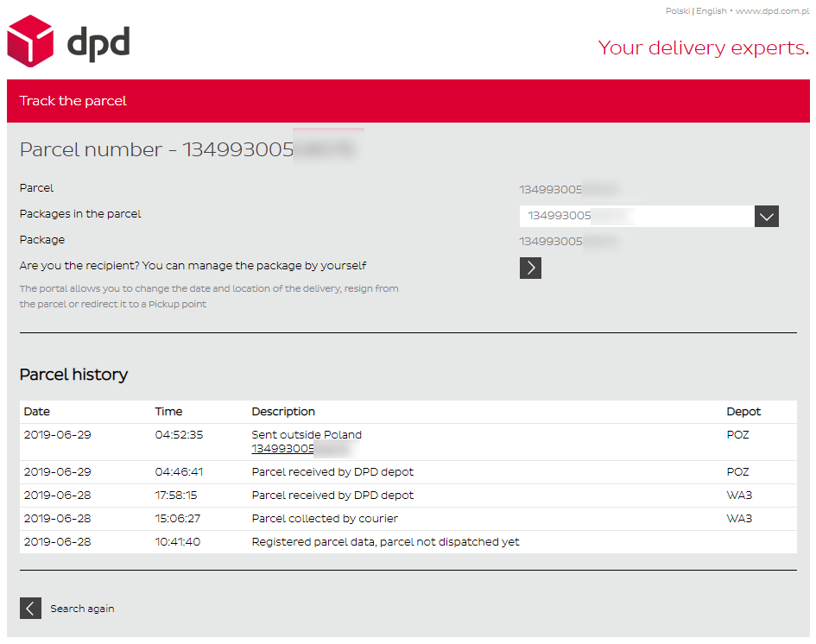Click the right arrow to manage package
Image resolution: width=816 pixels, height=644 pixels.
pos(530,268)
